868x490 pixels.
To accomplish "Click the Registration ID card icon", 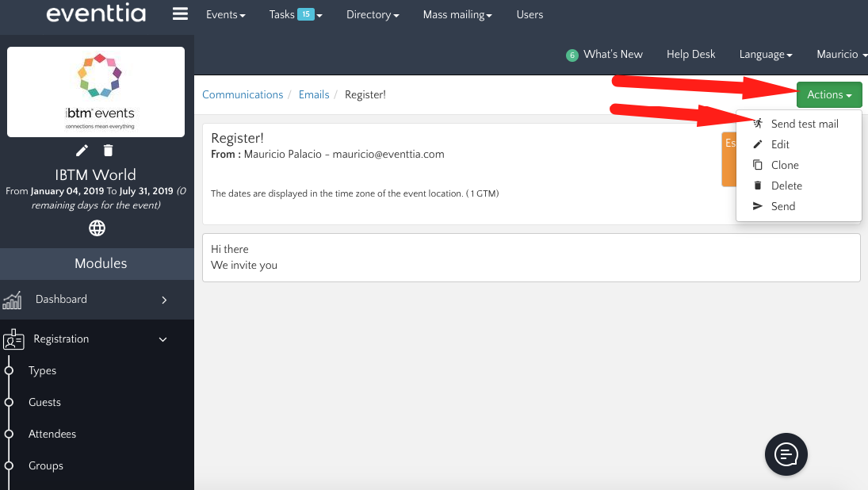I will tap(13, 339).
